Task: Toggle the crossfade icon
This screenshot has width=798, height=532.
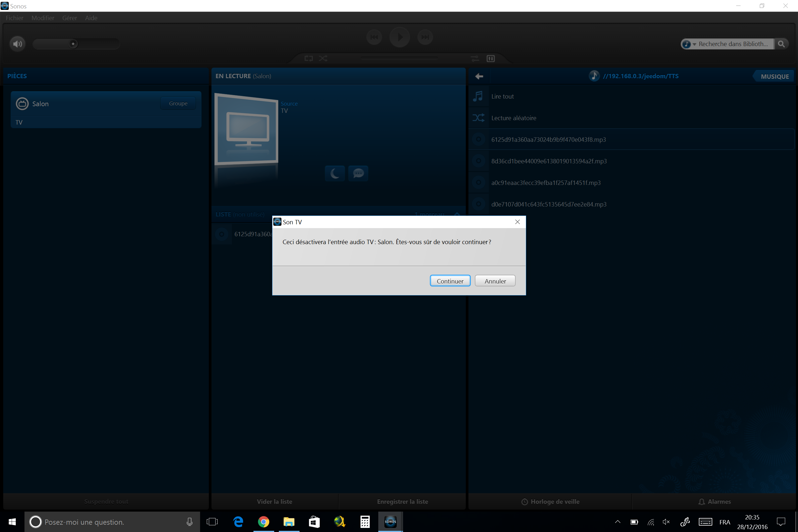Action: tap(475, 58)
